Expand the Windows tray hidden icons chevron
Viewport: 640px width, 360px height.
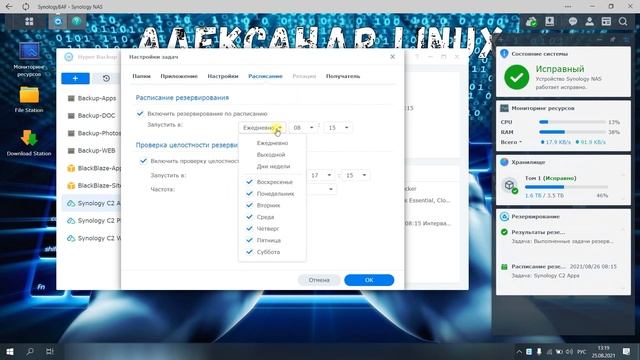point(519,351)
